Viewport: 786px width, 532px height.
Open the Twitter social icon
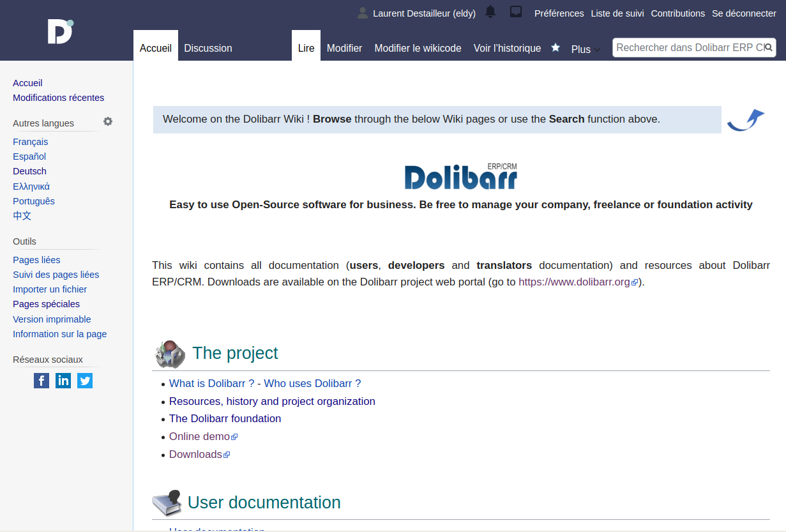tap(85, 381)
